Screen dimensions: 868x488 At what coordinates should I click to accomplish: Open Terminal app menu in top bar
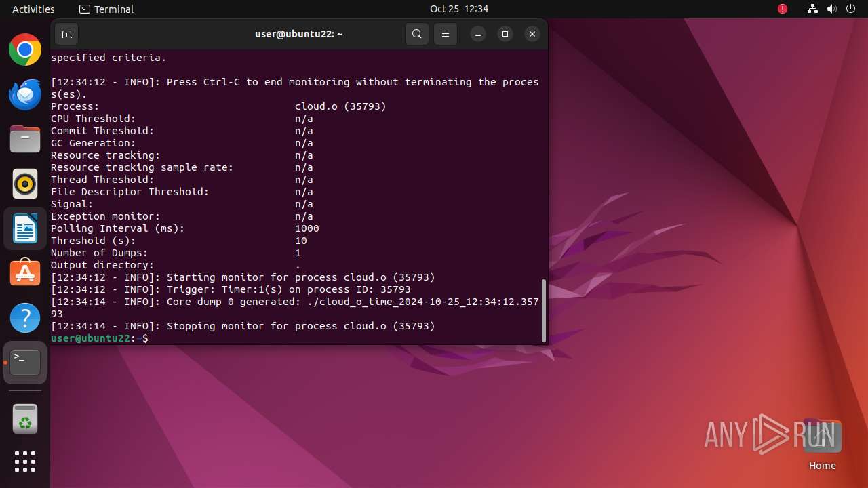[x=106, y=9]
